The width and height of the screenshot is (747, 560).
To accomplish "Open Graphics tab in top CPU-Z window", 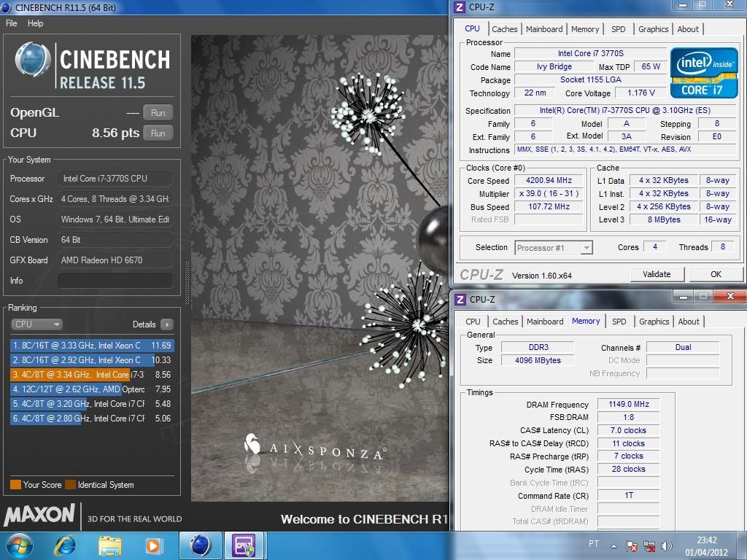I will [653, 29].
